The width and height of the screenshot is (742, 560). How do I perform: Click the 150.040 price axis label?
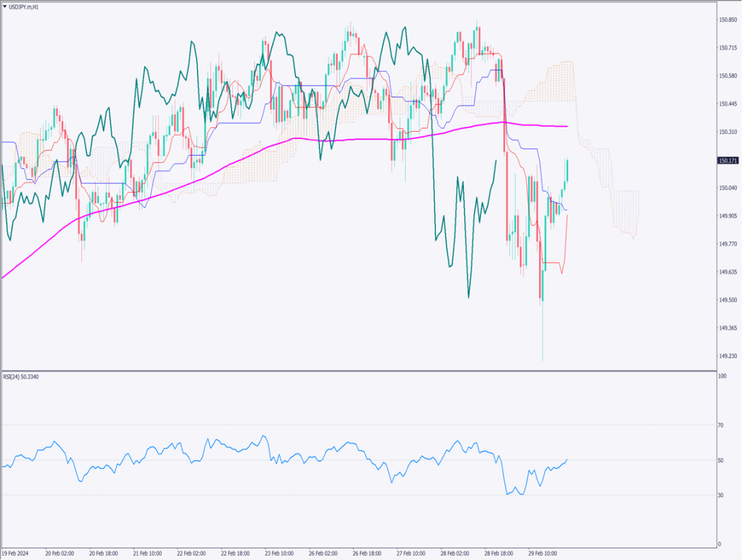tap(727, 188)
